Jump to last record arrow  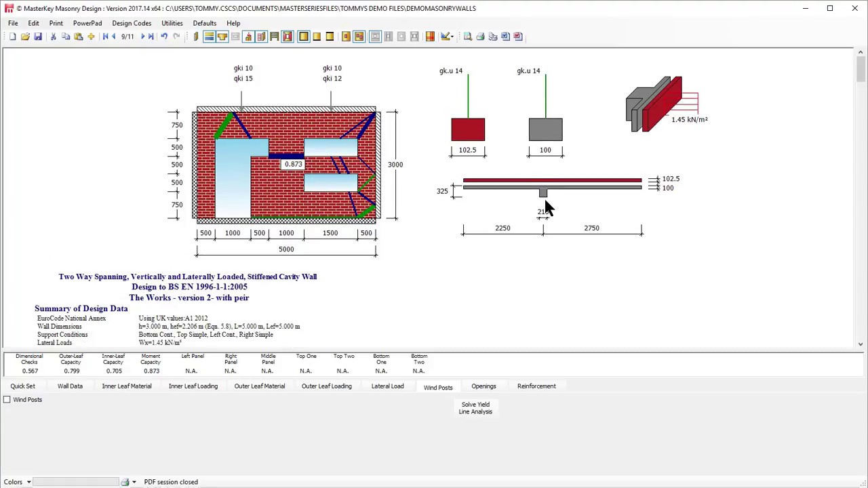coord(151,37)
